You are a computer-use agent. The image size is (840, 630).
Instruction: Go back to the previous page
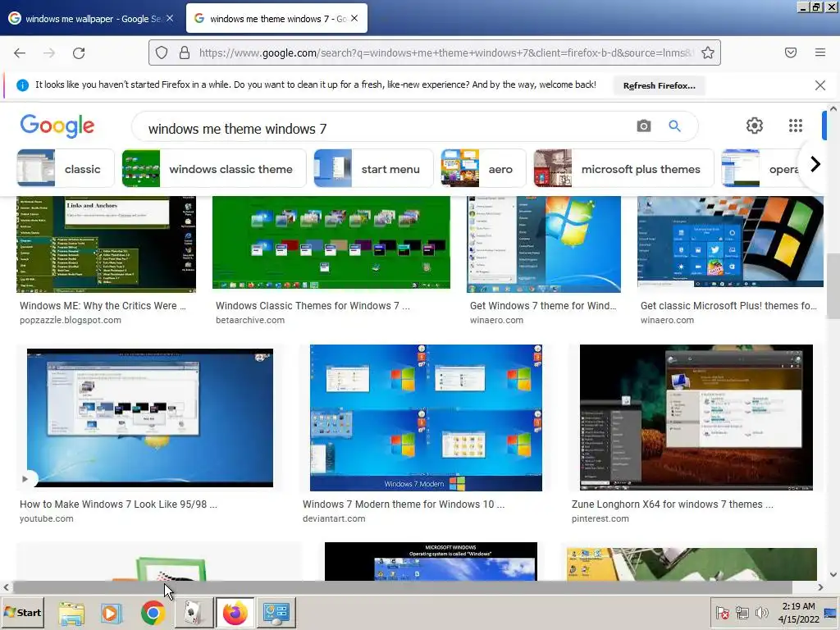[x=20, y=52]
